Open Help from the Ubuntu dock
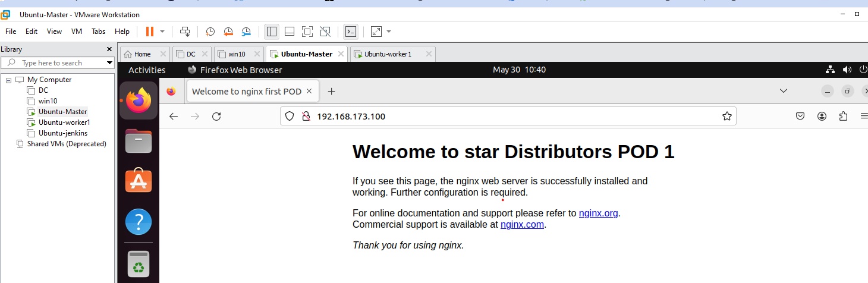Image resolution: width=868 pixels, height=283 pixels. pyautogui.click(x=139, y=222)
